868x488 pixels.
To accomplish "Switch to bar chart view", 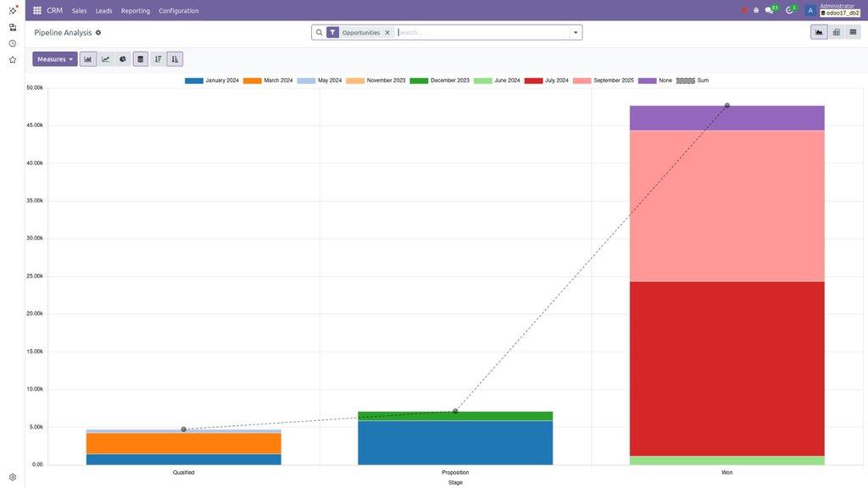I will click(x=89, y=58).
